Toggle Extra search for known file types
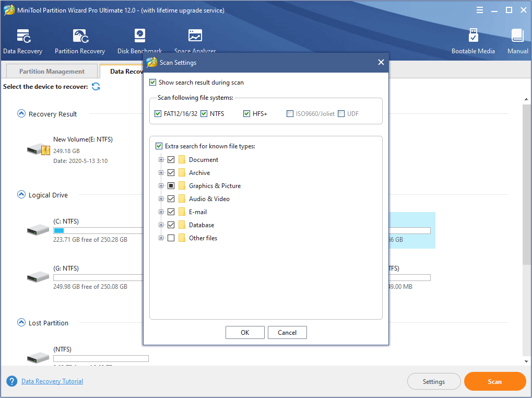Screen dimensions: 532x398 point(159,146)
